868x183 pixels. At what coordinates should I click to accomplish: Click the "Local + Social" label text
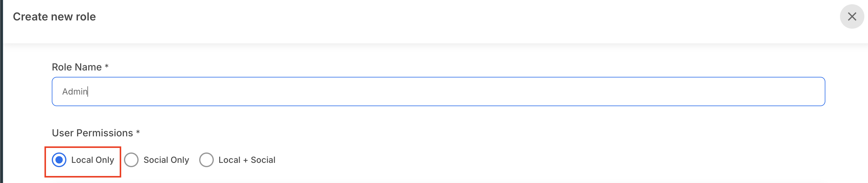tap(247, 160)
